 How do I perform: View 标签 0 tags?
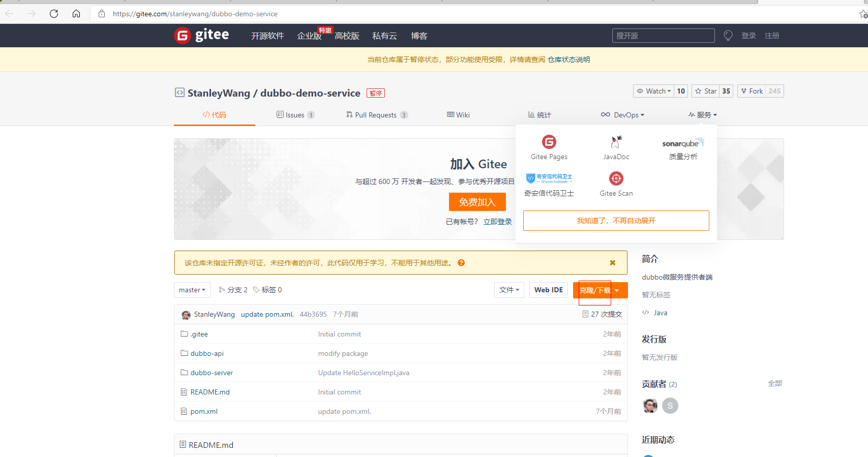pyautogui.click(x=267, y=290)
